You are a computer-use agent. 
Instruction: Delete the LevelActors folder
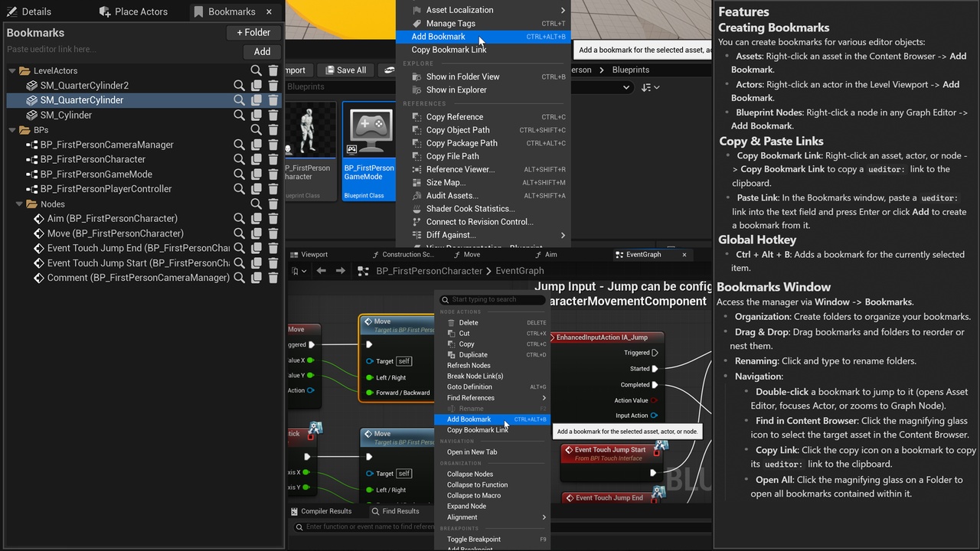tap(273, 70)
